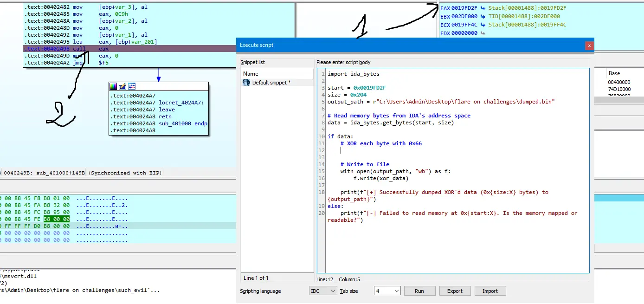This screenshot has height=304, width=644.
Task: Click the 'else:' script line
Action: point(335,206)
